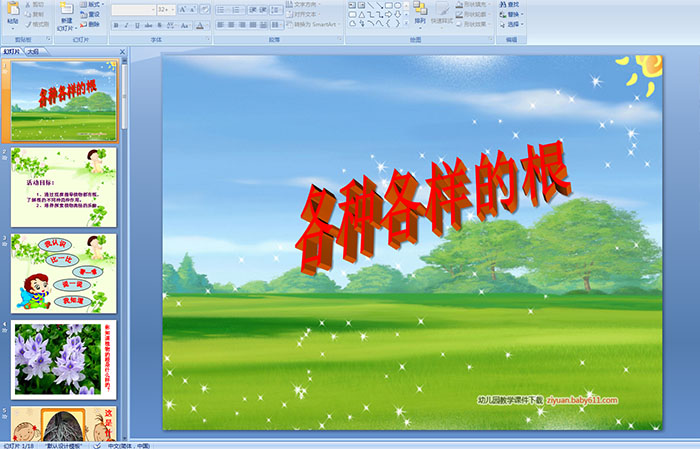Delete slide using the 删除 icon
This screenshot has width=700, height=449.
pos(89,25)
